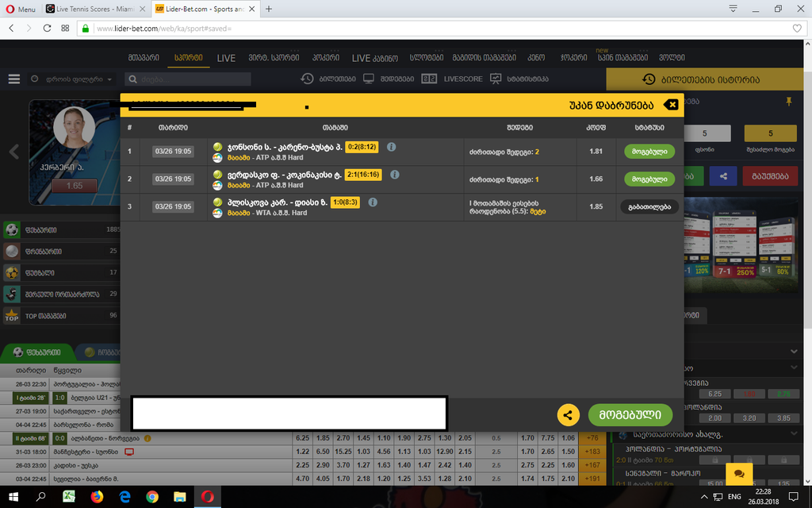Click the address bar showing www.lider-bet.com
The width and height of the screenshot is (812, 508).
point(440,29)
